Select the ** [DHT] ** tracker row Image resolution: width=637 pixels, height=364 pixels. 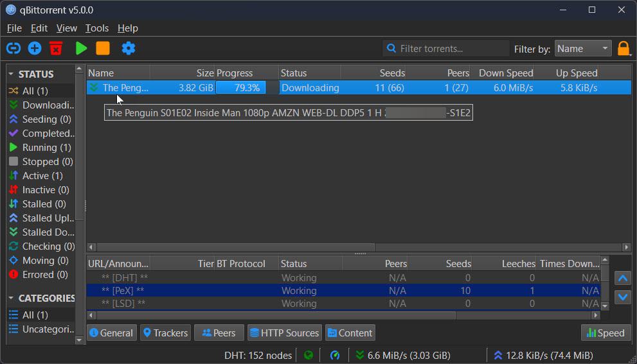pyautogui.click(x=343, y=278)
